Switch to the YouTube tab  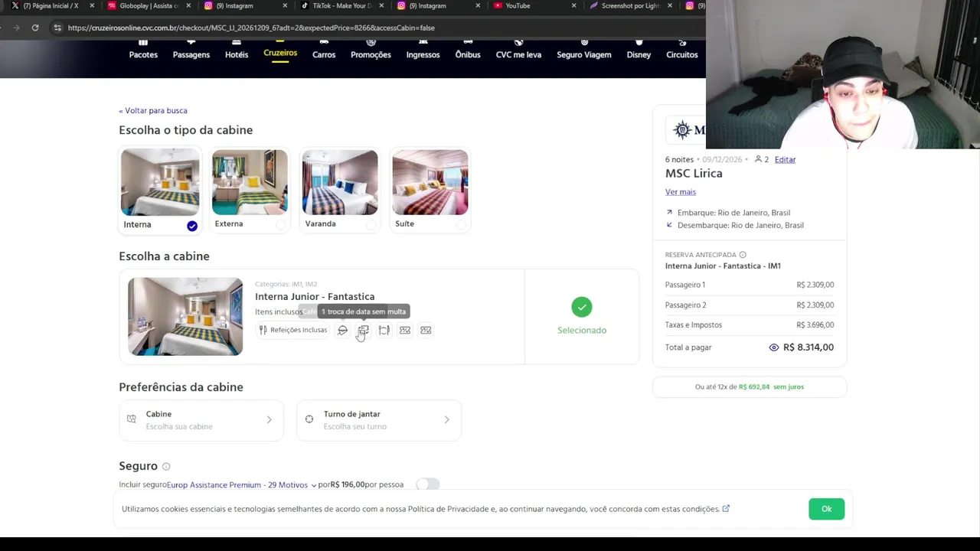point(533,5)
